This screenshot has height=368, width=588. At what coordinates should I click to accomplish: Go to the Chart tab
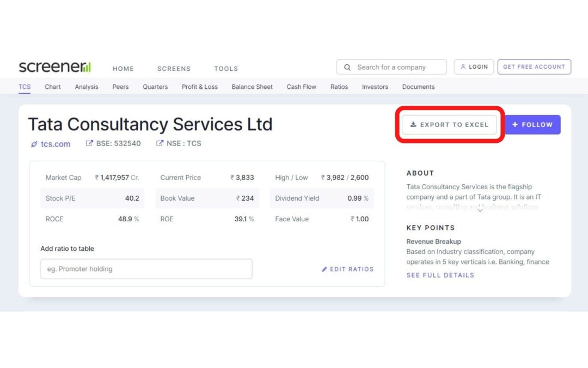tap(52, 87)
